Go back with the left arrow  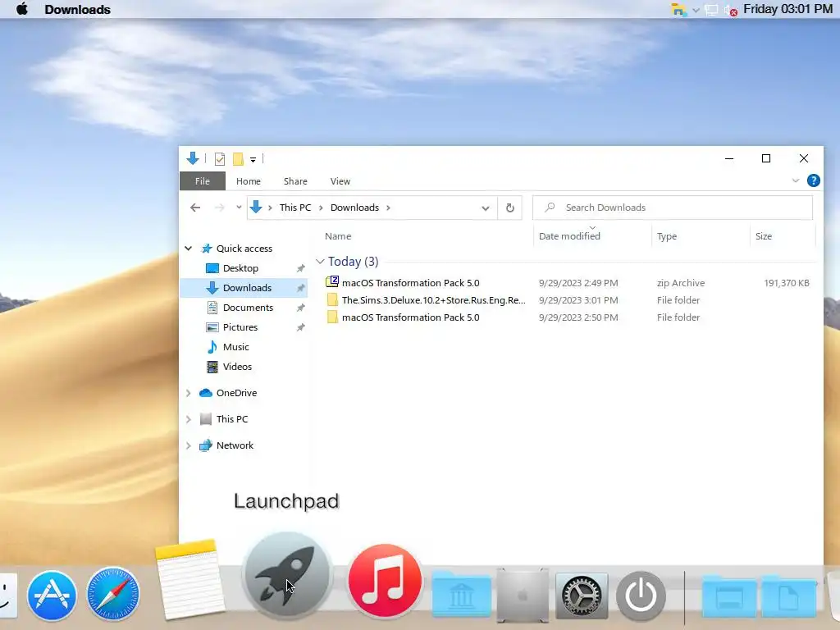(195, 208)
